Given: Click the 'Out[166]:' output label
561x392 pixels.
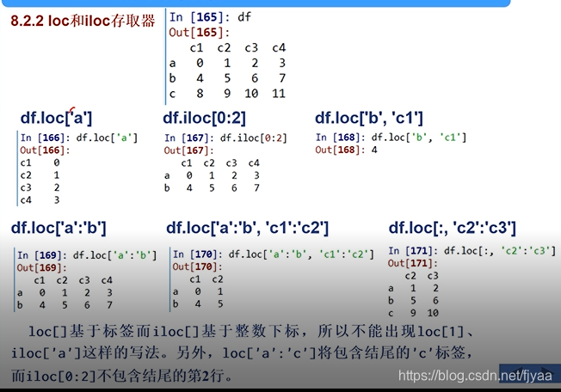Looking at the screenshot, I should pyautogui.click(x=45, y=150).
